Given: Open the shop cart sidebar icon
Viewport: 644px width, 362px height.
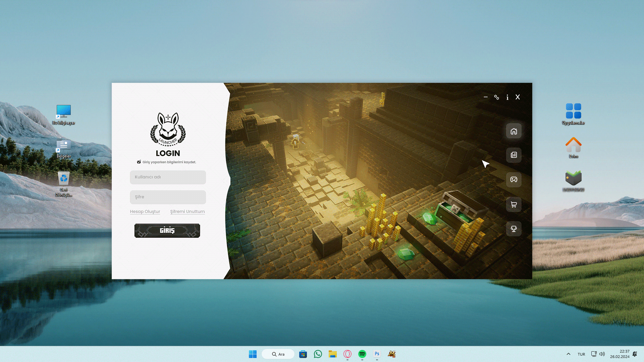Looking at the screenshot, I should point(514,204).
